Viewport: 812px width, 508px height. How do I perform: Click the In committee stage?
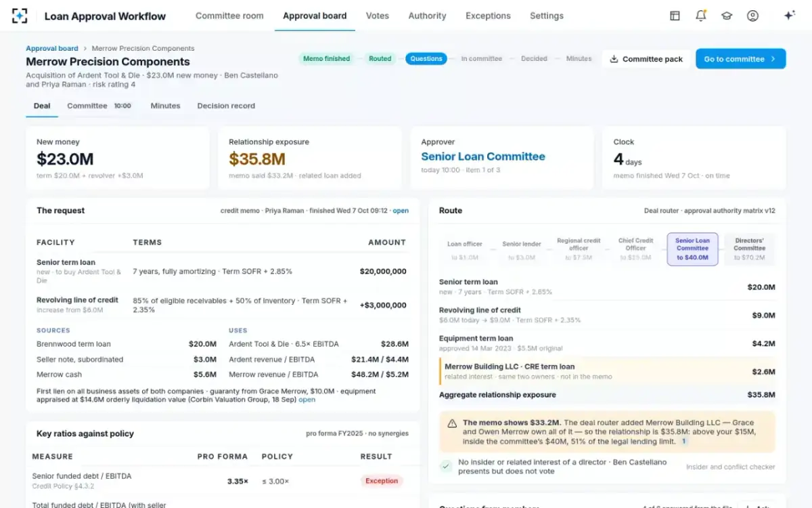(482, 59)
